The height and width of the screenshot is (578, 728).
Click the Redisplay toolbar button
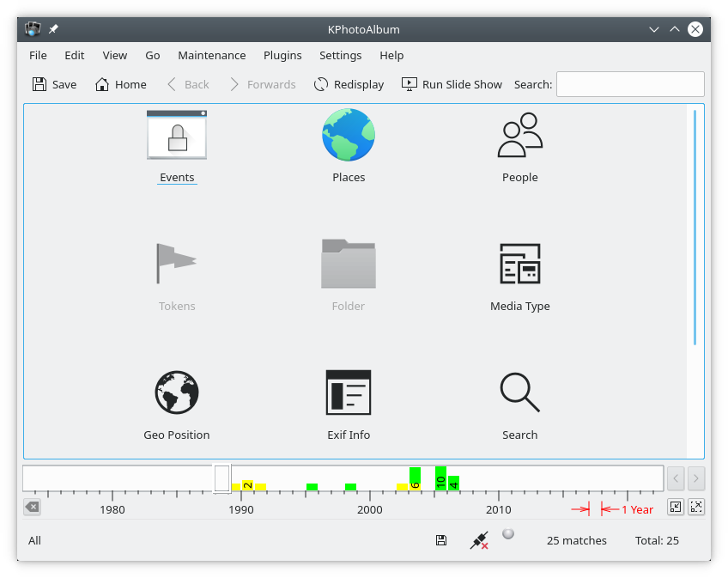(349, 84)
